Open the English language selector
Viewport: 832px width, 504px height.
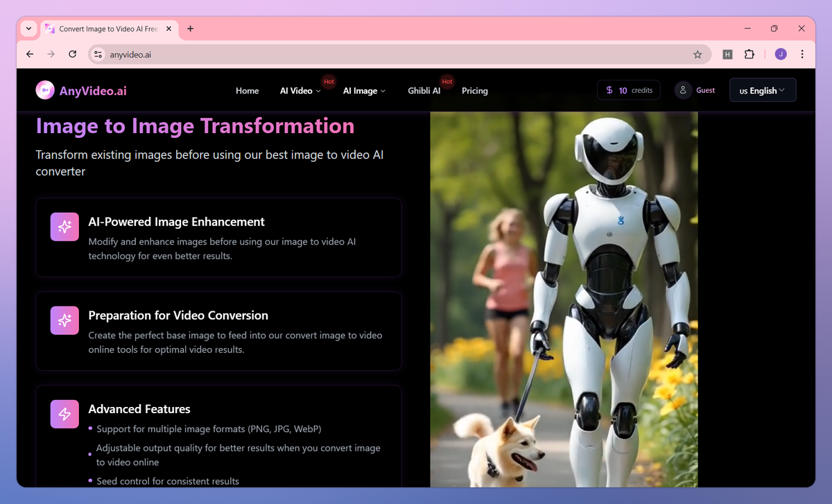[763, 90]
